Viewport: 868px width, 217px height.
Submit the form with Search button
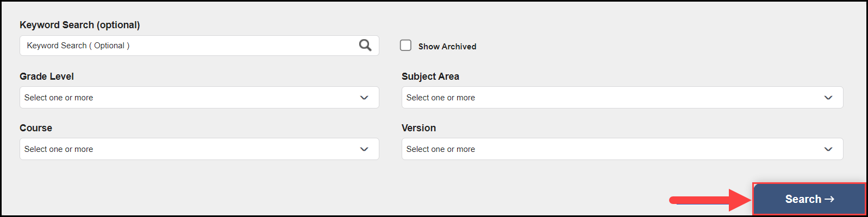tap(809, 199)
